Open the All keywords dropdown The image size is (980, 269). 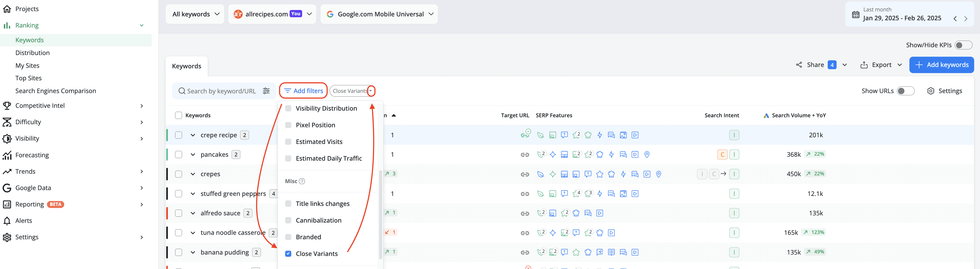pyautogui.click(x=195, y=14)
